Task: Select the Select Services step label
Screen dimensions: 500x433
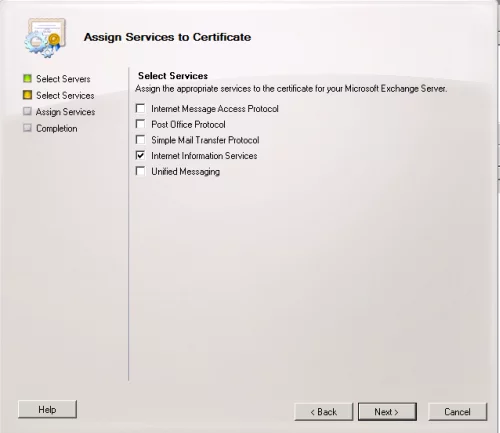Action: pyautogui.click(x=65, y=96)
